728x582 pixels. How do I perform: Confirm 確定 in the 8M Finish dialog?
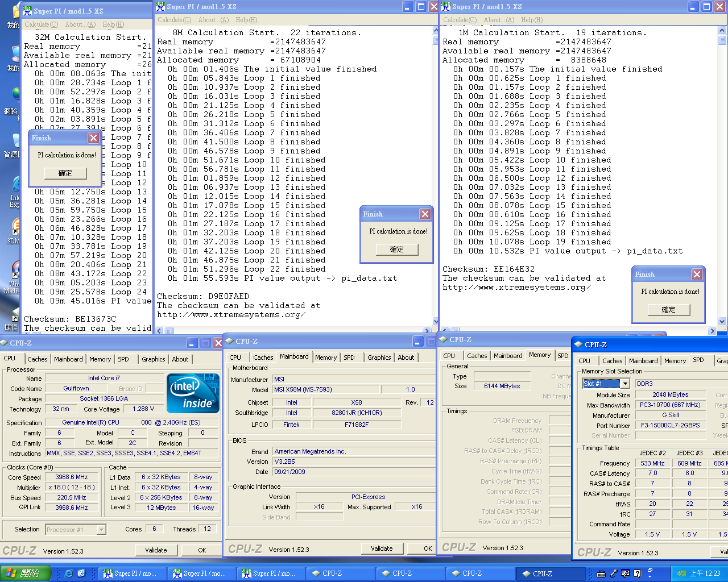pos(397,250)
